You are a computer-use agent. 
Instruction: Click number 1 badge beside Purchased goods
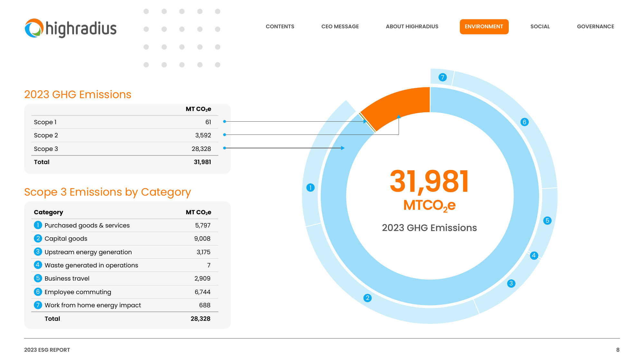pyautogui.click(x=38, y=225)
